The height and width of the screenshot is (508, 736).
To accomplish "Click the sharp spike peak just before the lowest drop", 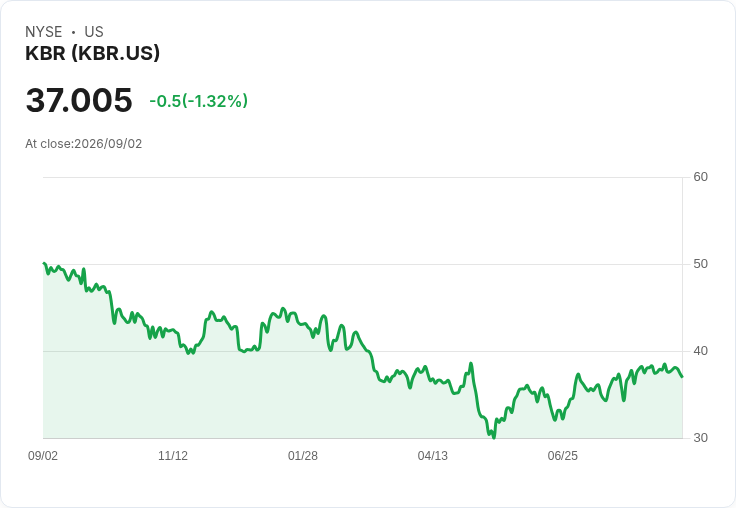I will pyautogui.click(x=471, y=363).
